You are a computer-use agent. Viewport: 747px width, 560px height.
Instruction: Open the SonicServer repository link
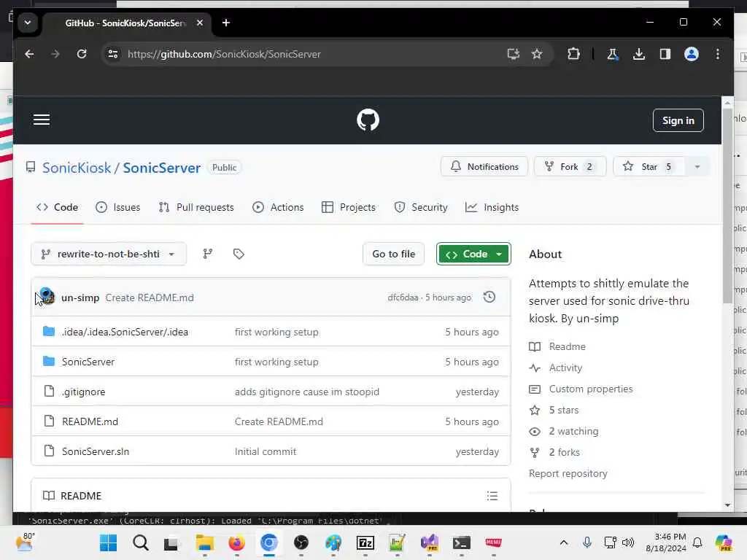(161, 168)
